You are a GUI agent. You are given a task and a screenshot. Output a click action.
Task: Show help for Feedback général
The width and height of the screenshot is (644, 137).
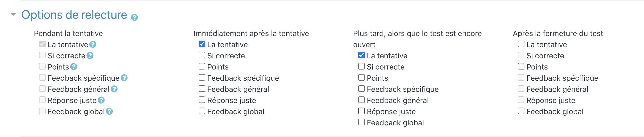(x=114, y=89)
